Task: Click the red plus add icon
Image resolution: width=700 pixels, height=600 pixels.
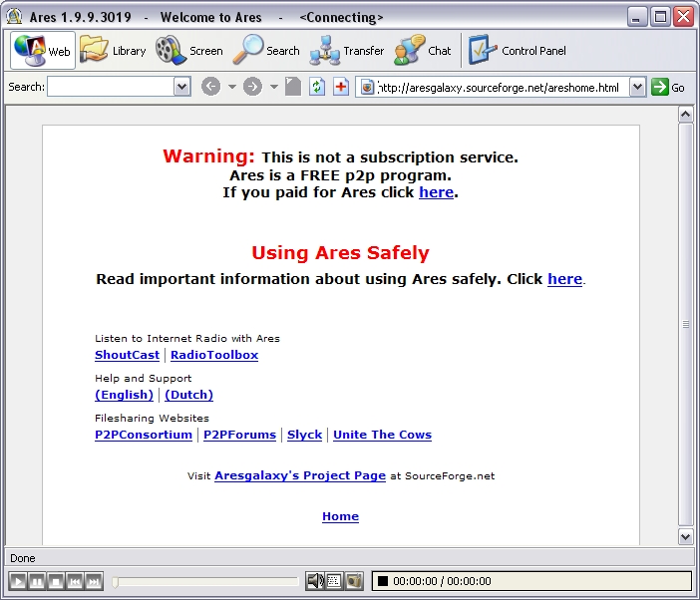Action: click(341, 87)
